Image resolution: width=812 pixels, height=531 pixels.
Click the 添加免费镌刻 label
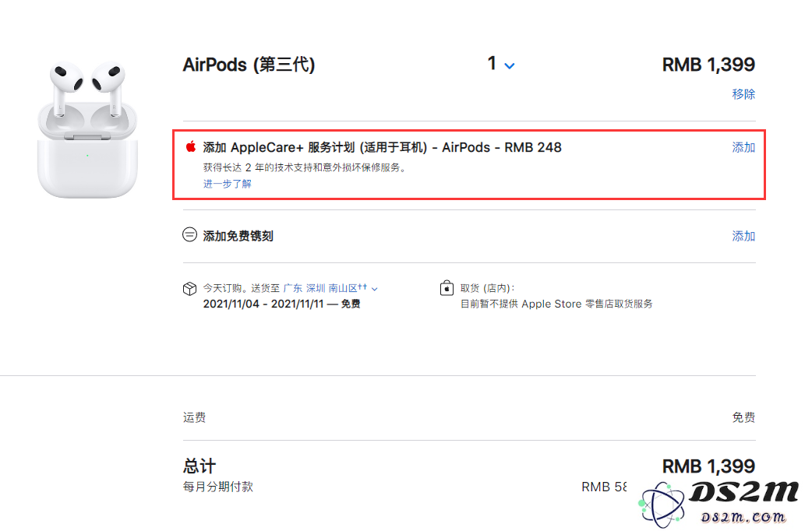(238, 236)
